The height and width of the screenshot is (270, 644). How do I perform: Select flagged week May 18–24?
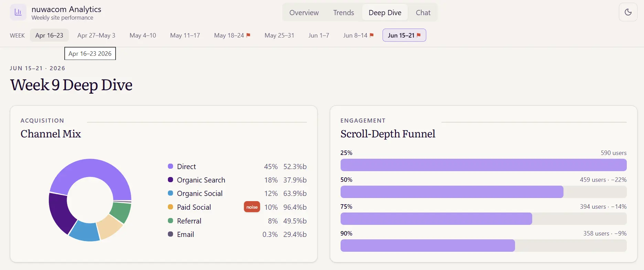click(232, 35)
